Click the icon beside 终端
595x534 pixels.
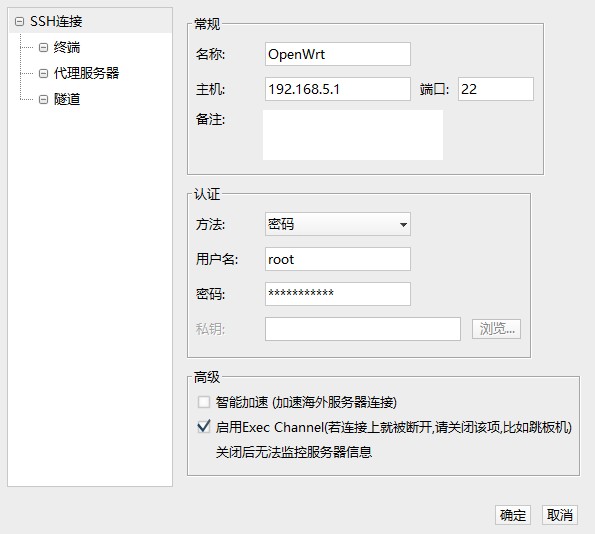(x=43, y=47)
